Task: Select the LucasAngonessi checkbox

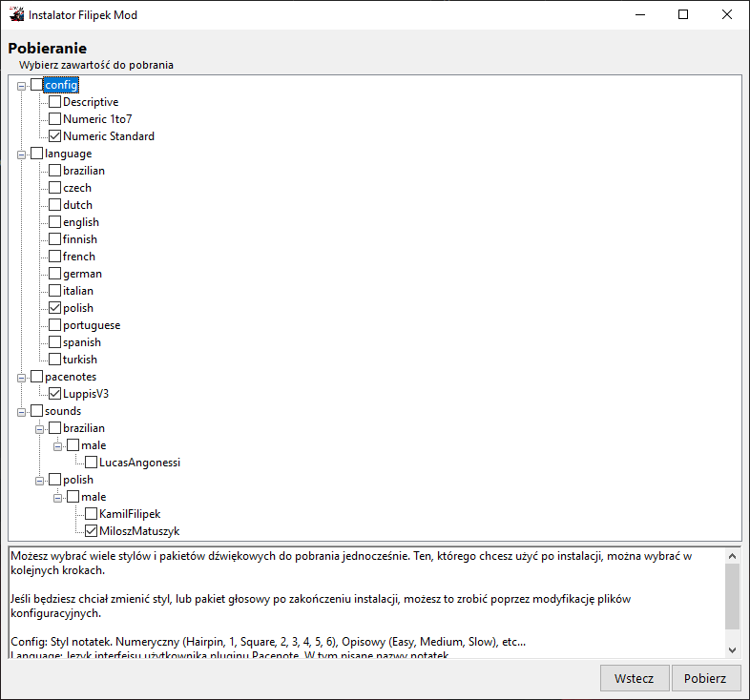Action: [x=92, y=463]
